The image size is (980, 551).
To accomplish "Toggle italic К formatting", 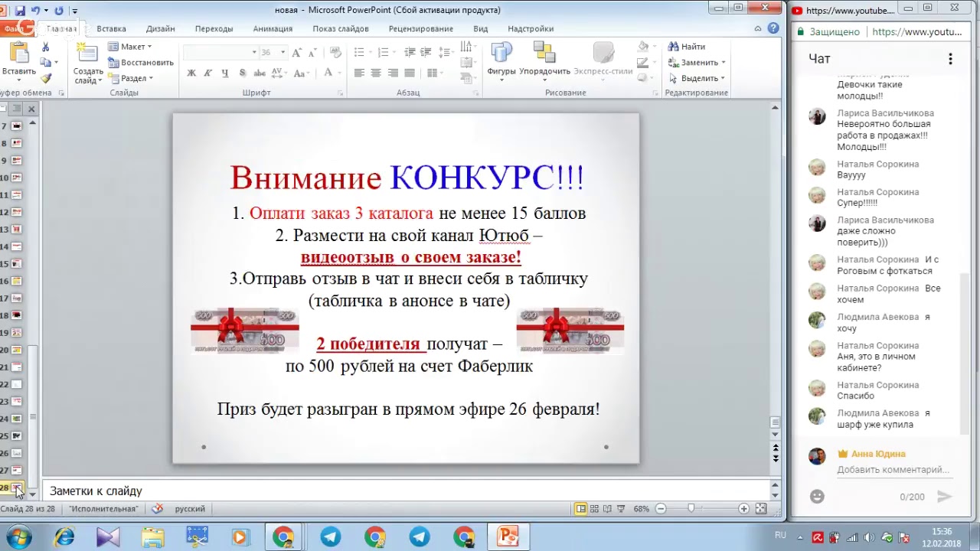I will (208, 73).
